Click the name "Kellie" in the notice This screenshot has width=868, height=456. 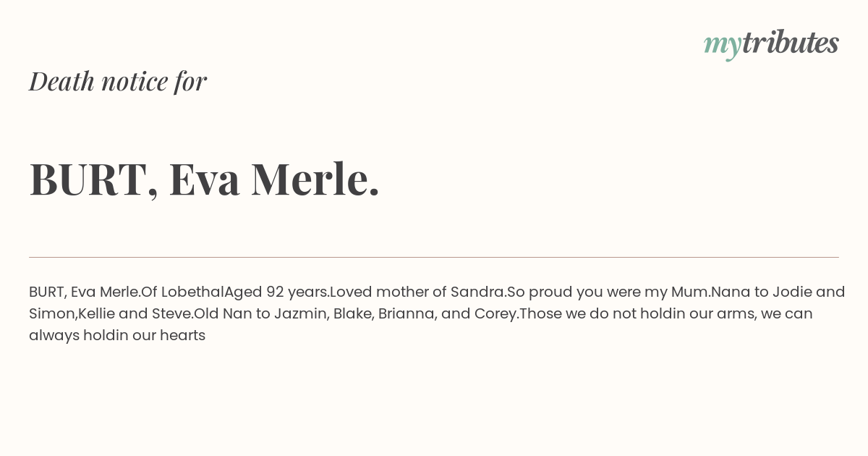point(96,313)
